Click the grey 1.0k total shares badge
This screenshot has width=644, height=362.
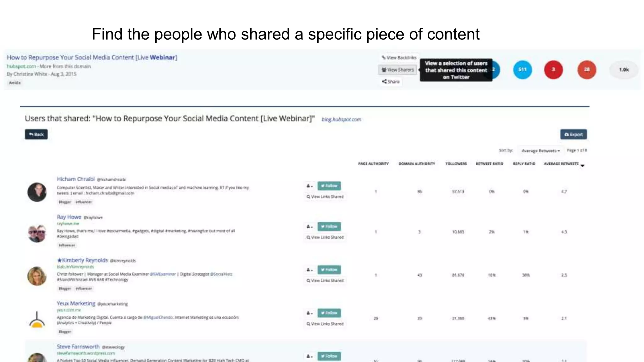[x=624, y=70]
